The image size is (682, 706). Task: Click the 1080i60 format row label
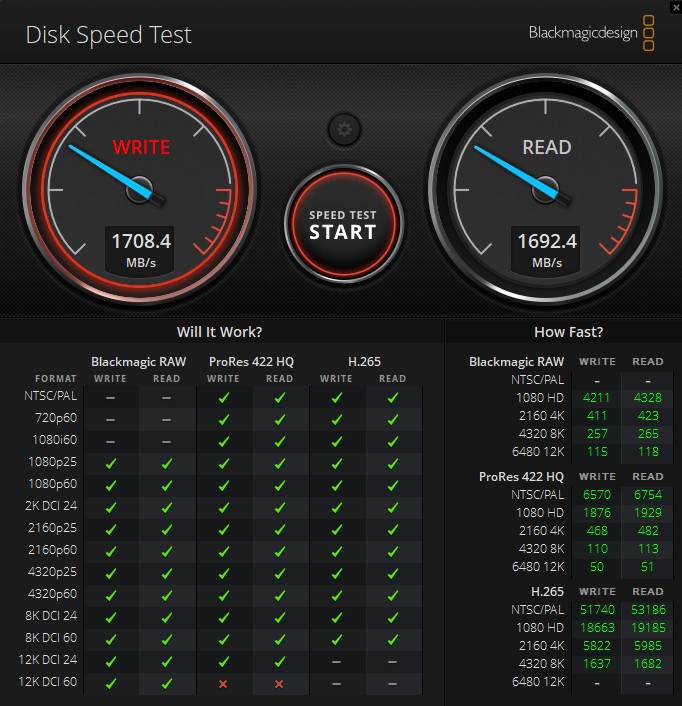click(55, 439)
